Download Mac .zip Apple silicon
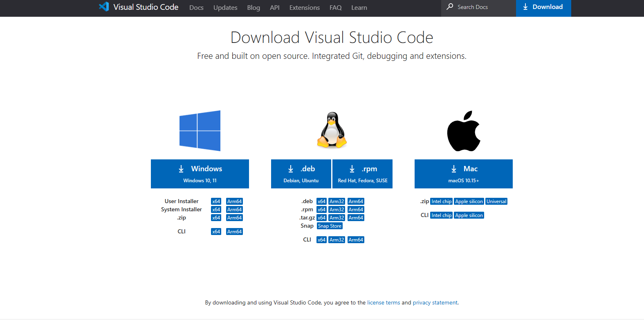 (469, 201)
